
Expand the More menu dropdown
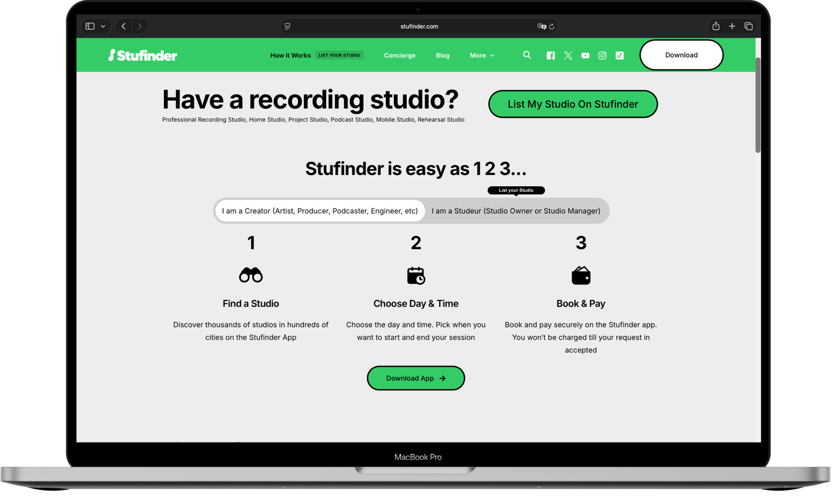tap(482, 55)
